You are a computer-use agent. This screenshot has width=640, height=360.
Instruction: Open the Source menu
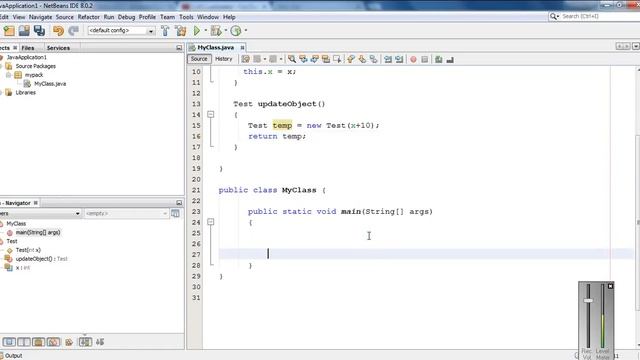pyautogui.click(x=64, y=17)
